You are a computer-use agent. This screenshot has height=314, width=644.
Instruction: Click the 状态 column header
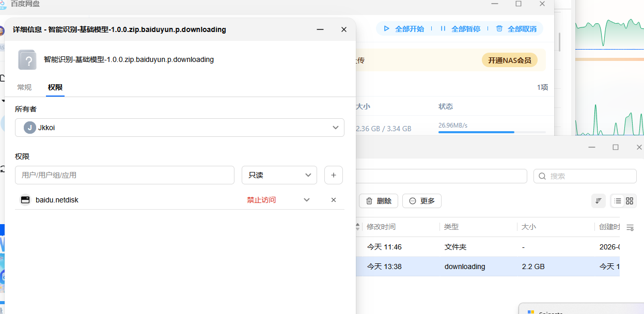[x=446, y=106]
